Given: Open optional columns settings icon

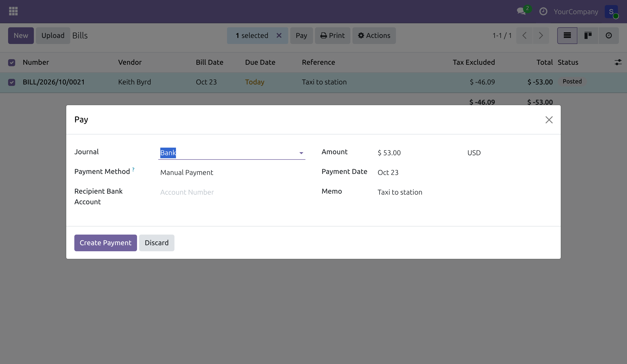Looking at the screenshot, I should pos(618,62).
